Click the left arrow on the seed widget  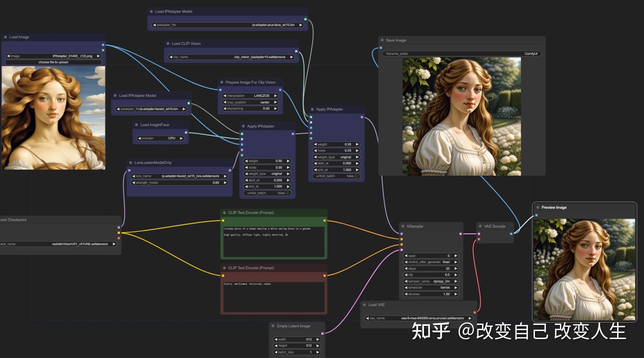(x=405, y=256)
